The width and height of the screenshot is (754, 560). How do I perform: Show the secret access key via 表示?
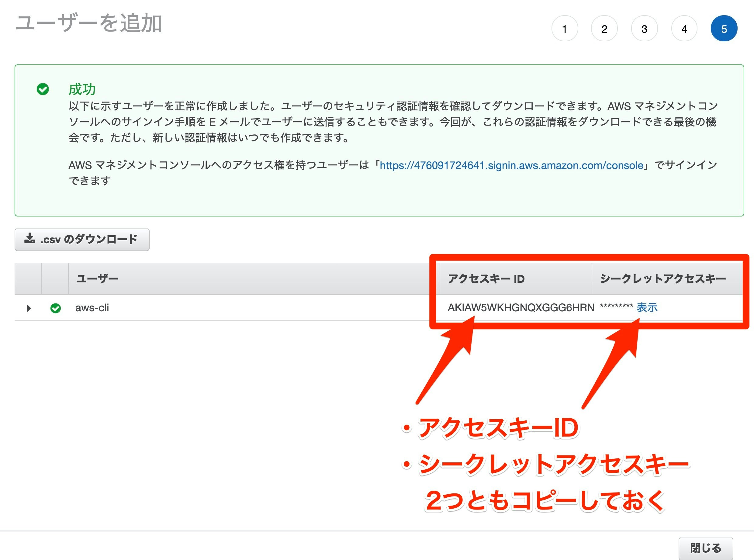point(647,307)
